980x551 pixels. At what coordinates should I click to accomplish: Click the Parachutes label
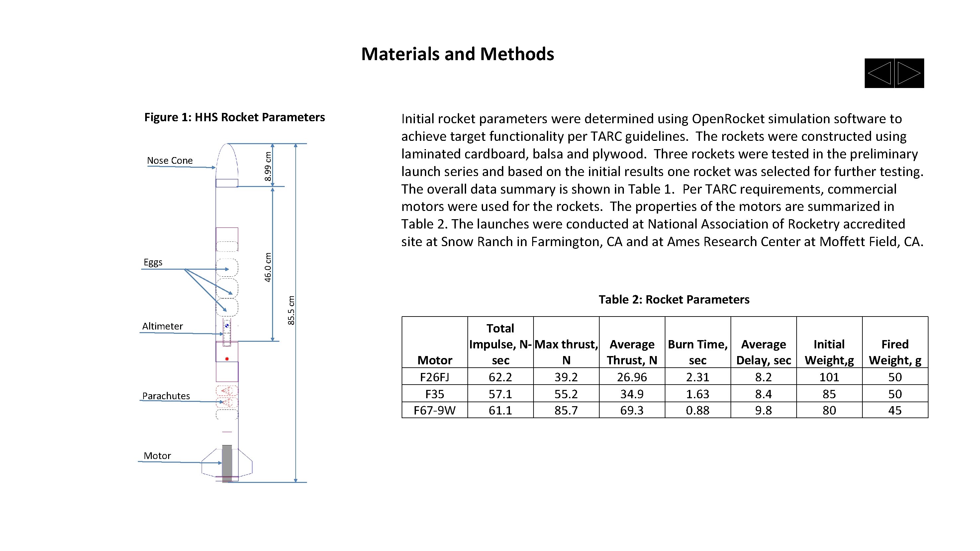tap(166, 396)
